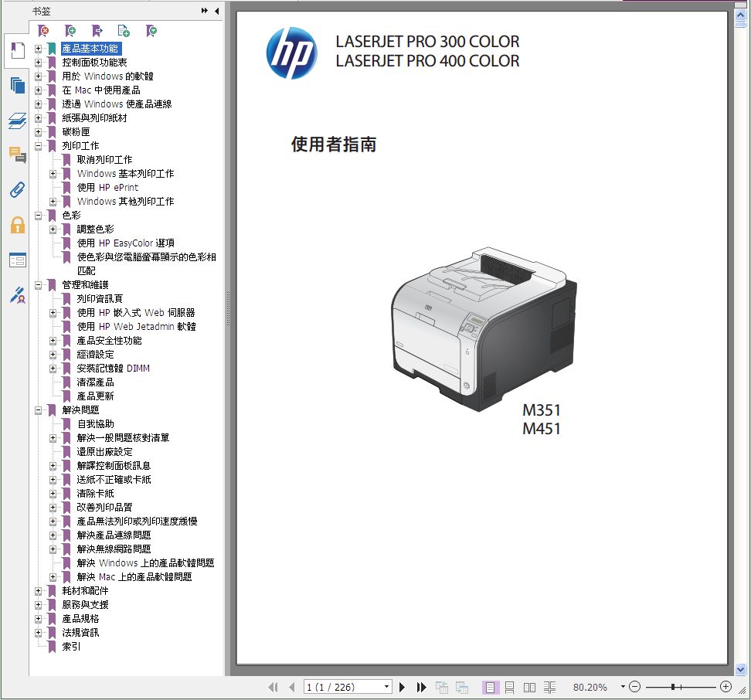The width and height of the screenshot is (751, 700).
Task: Go to the first page
Action: (x=273, y=687)
